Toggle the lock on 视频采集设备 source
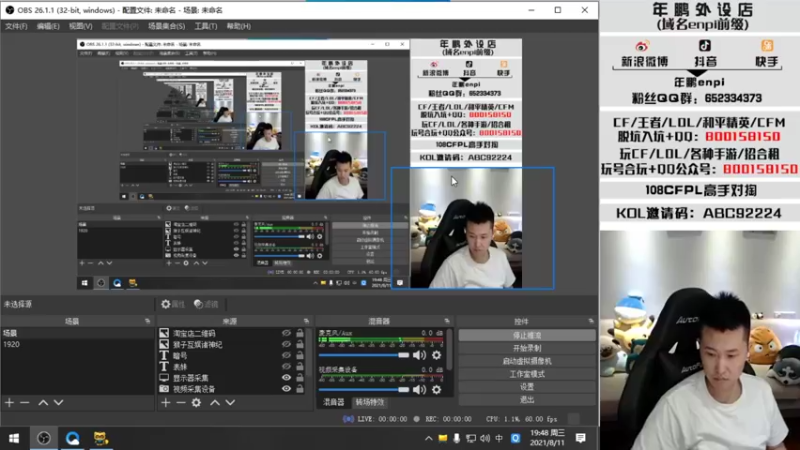This screenshot has width=800, height=450. point(300,389)
